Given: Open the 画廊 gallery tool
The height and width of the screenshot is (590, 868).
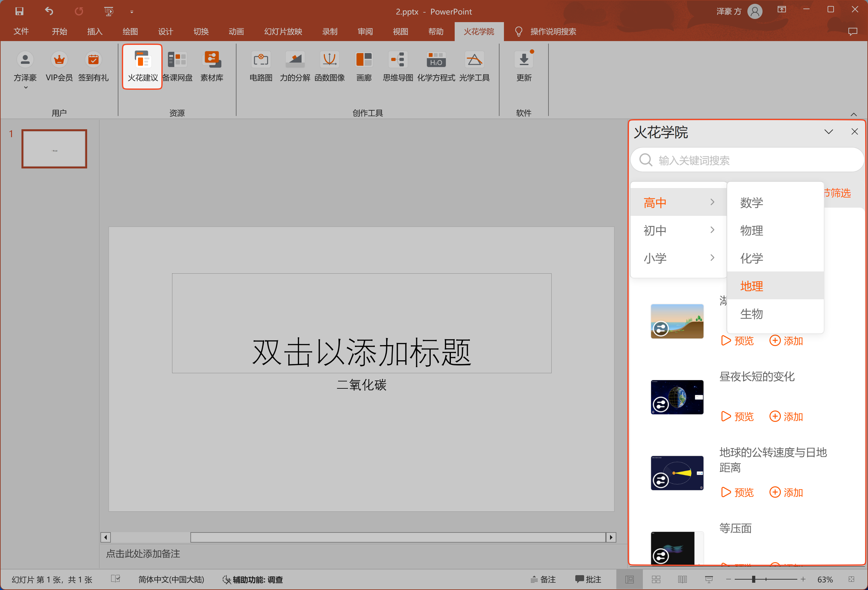Looking at the screenshot, I should tap(364, 67).
